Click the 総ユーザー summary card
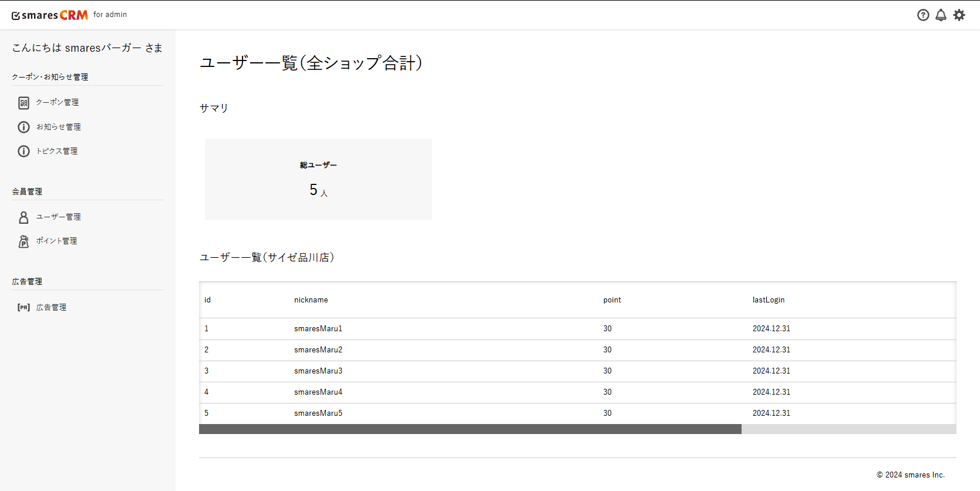 [x=318, y=180]
